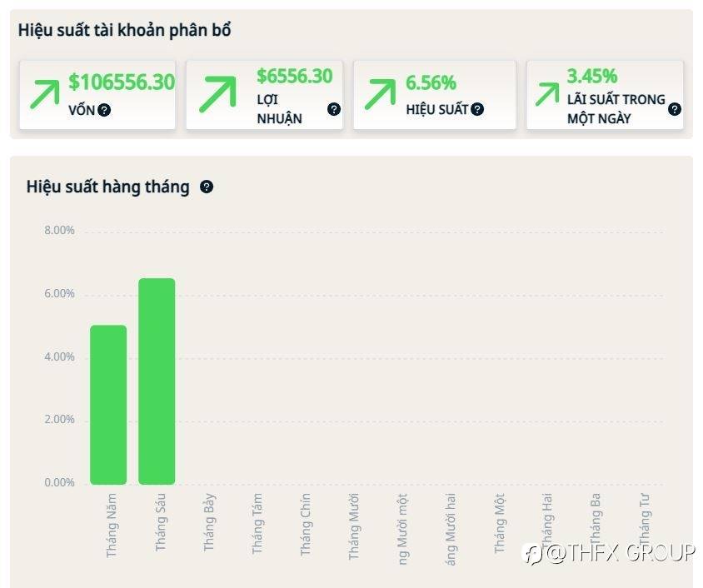
Task: Click the Tháng Một axis label
Action: coord(500,523)
